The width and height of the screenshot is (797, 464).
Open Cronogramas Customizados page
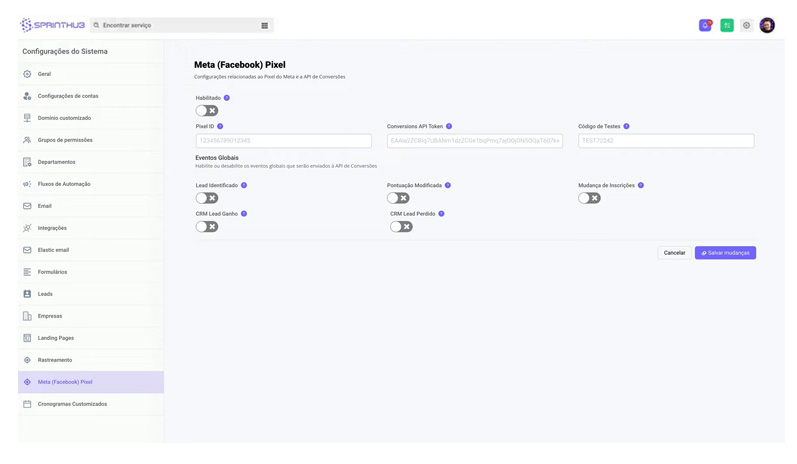pyautogui.click(x=91, y=404)
